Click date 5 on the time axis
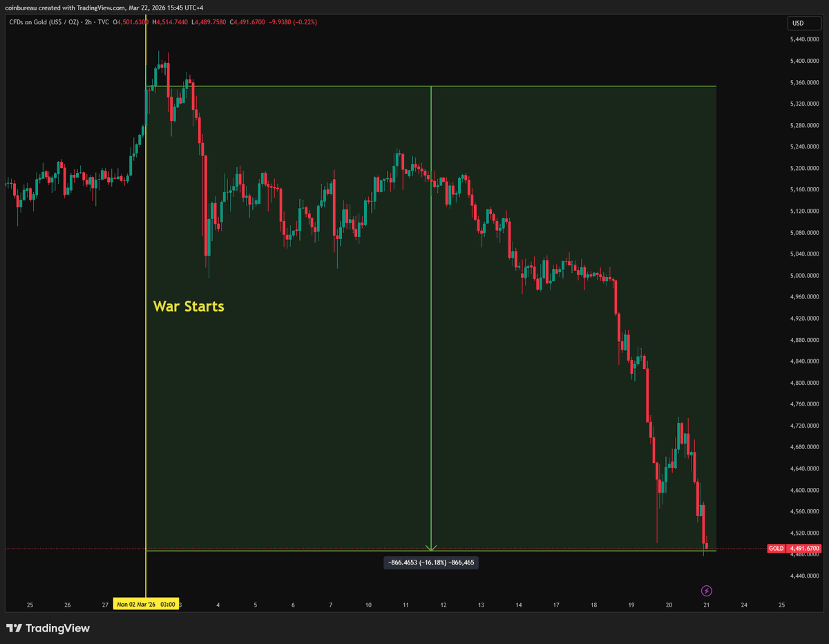829x644 pixels. click(256, 605)
